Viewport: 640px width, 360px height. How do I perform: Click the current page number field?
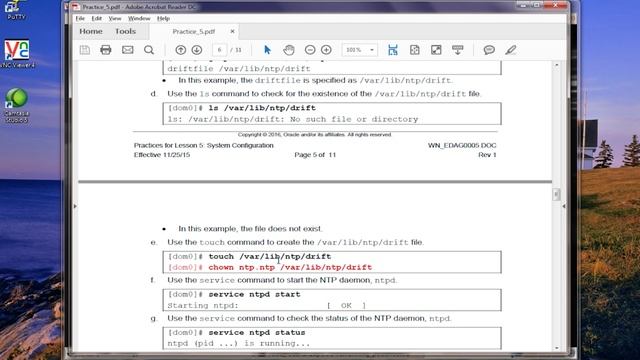pyautogui.click(x=220, y=50)
